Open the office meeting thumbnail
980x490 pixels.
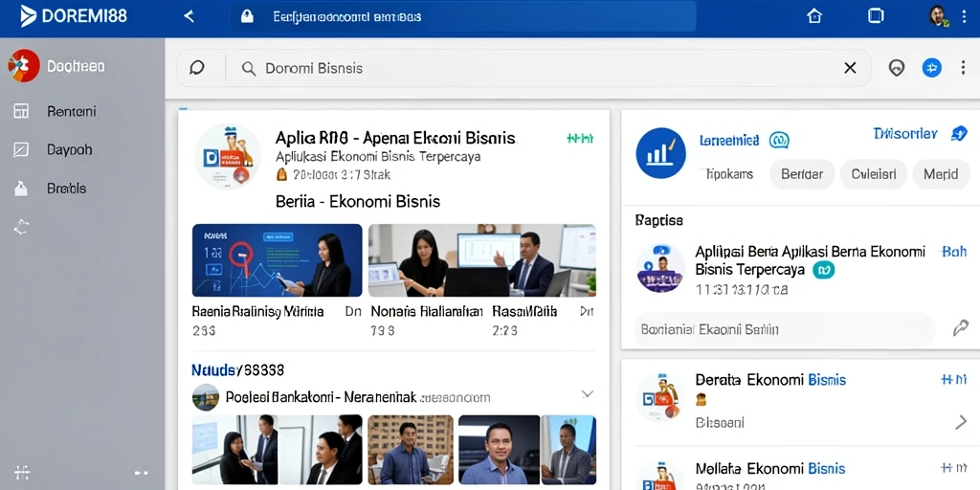click(482, 260)
